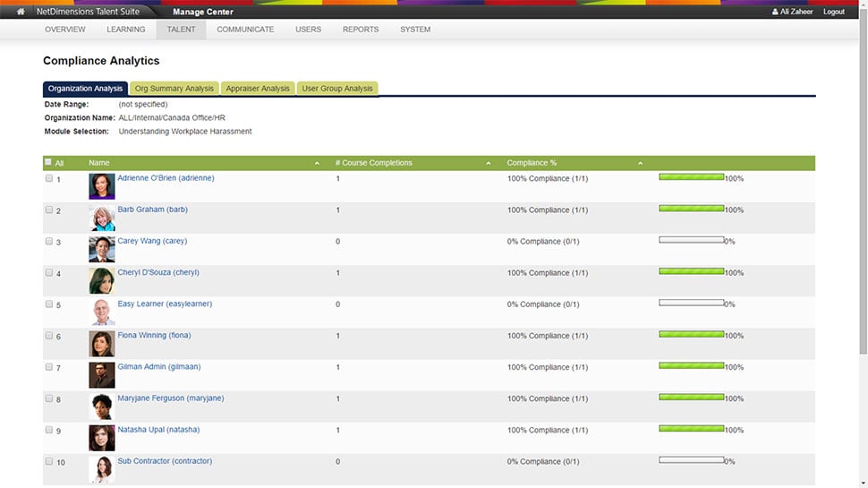Click Carey Wang's photo thumbnail
The width and height of the screenshot is (868, 488).
[102, 249]
